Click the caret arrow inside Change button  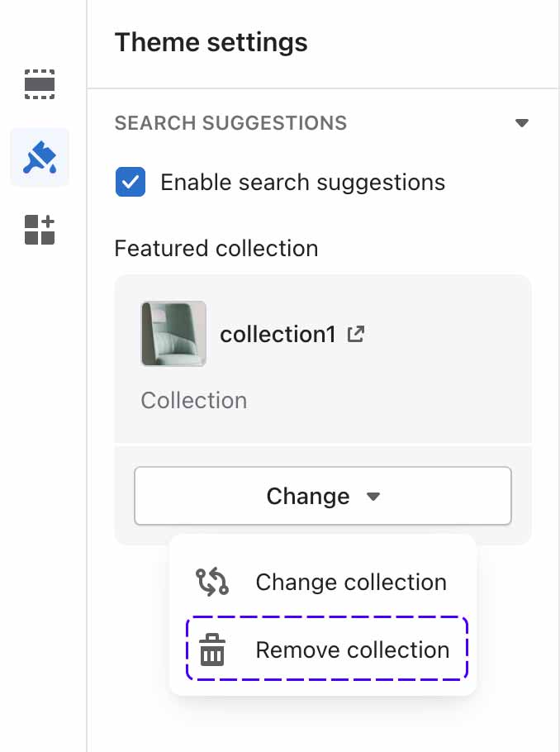[373, 497]
